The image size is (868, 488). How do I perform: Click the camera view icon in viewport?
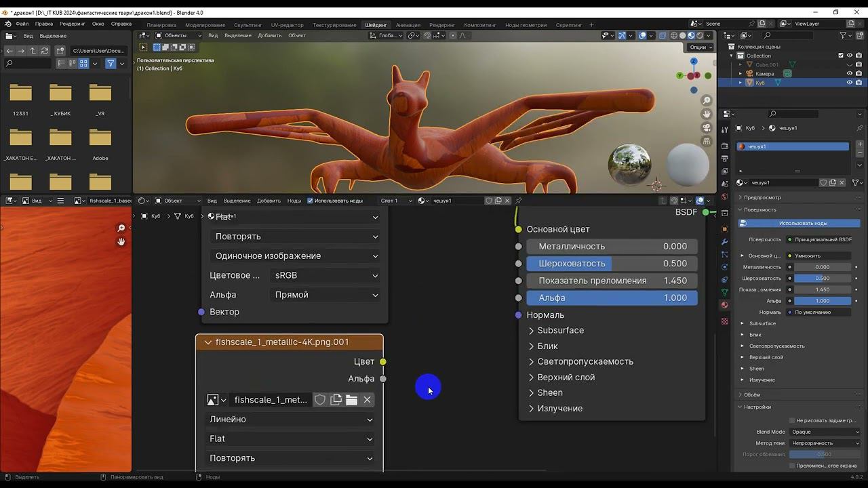point(707,128)
